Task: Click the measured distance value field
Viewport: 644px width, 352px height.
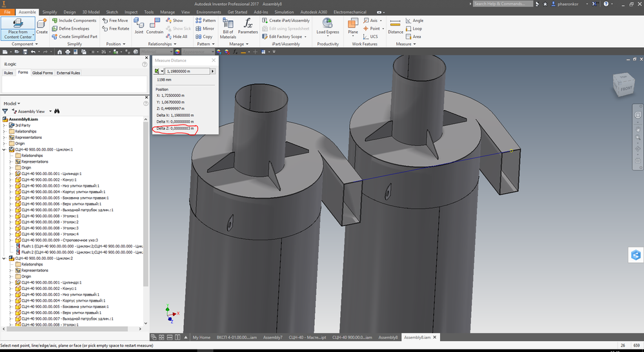Action: pyautogui.click(x=188, y=71)
